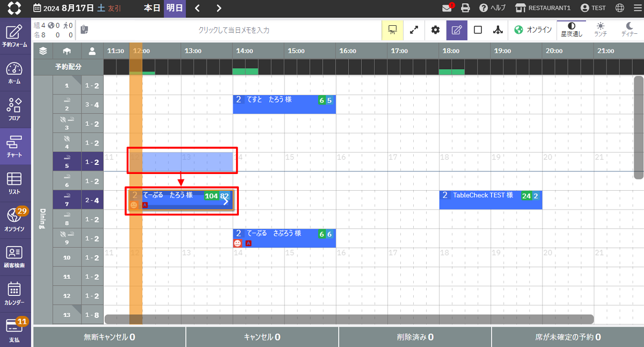
Task: Click the table shape icon in header
Action: coord(67,51)
